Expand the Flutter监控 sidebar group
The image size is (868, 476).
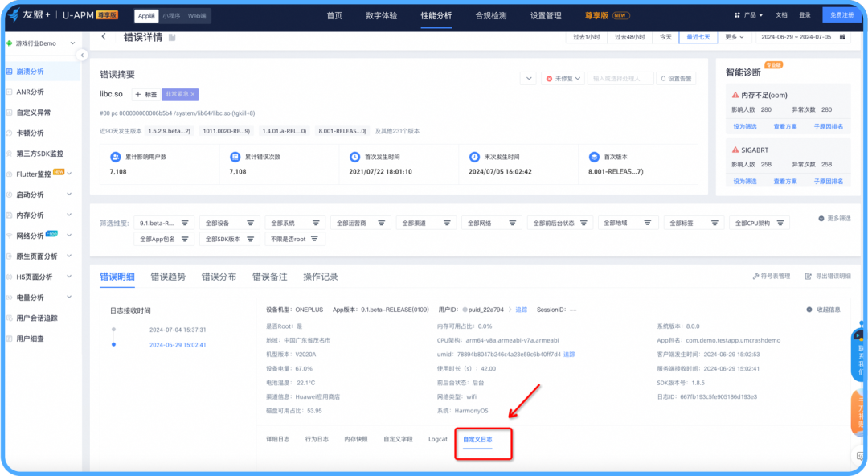pyautogui.click(x=69, y=174)
